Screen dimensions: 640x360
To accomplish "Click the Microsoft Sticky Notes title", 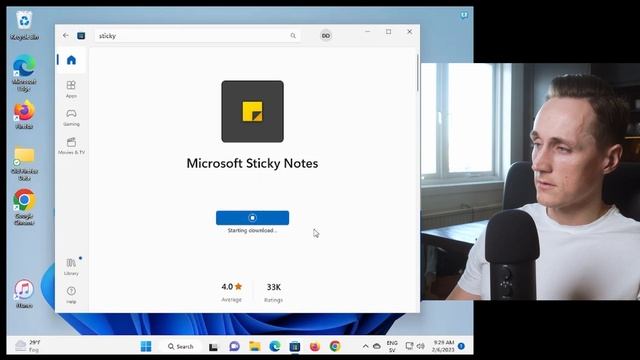I will point(252,163).
